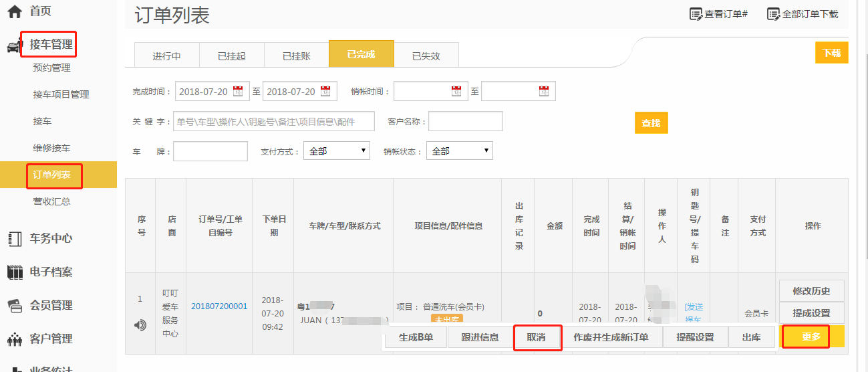Expand the 销帐状态 dropdown

coord(459,151)
